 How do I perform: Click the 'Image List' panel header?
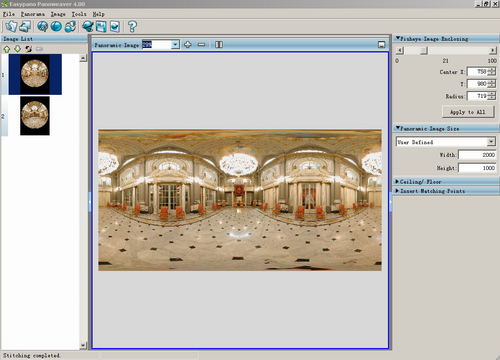tap(44, 39)
